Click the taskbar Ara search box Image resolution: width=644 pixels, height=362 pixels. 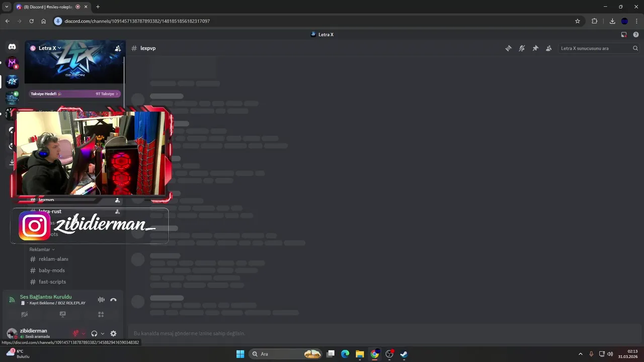(x=286, y=354)
